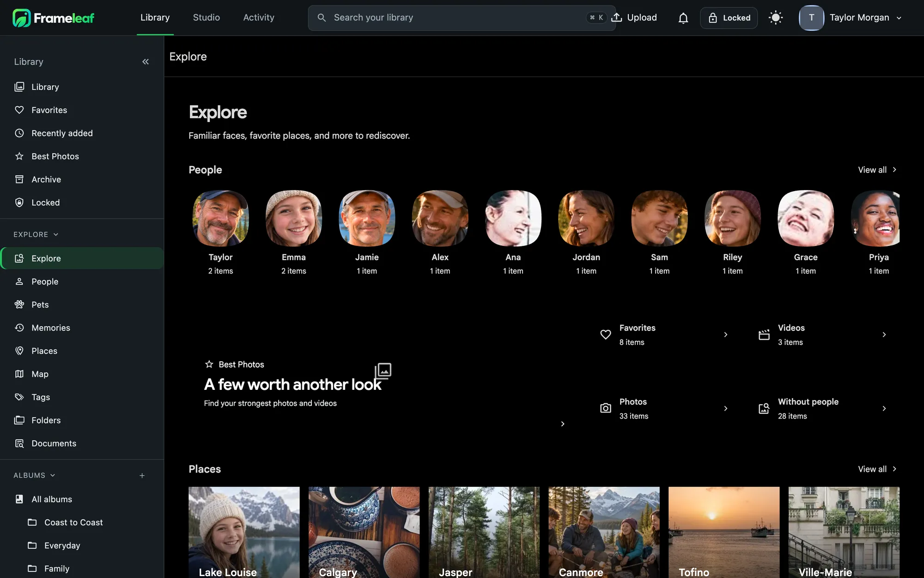Open Pets paw icon
Image resolution: width=924 pixels, height=578 pixels.
19,304
